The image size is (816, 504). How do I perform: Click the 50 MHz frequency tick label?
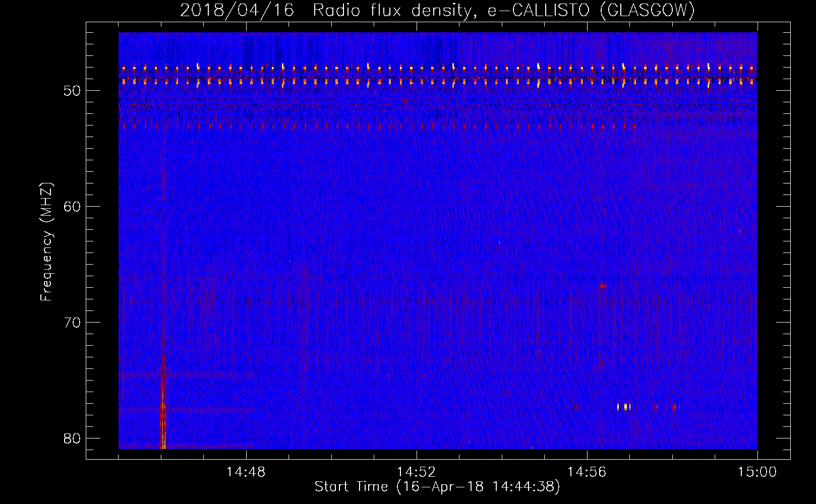coord(72,91)
